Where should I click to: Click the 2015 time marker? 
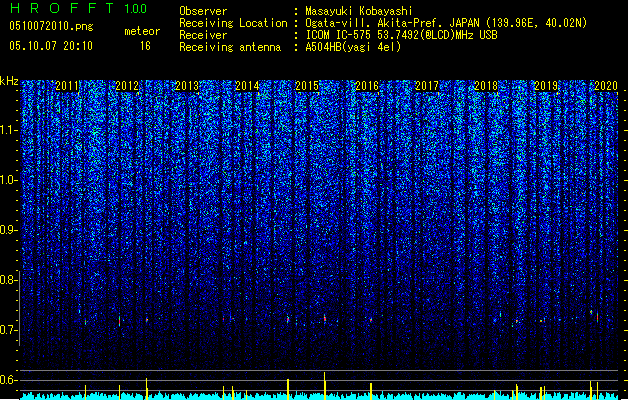pos(307,86)
